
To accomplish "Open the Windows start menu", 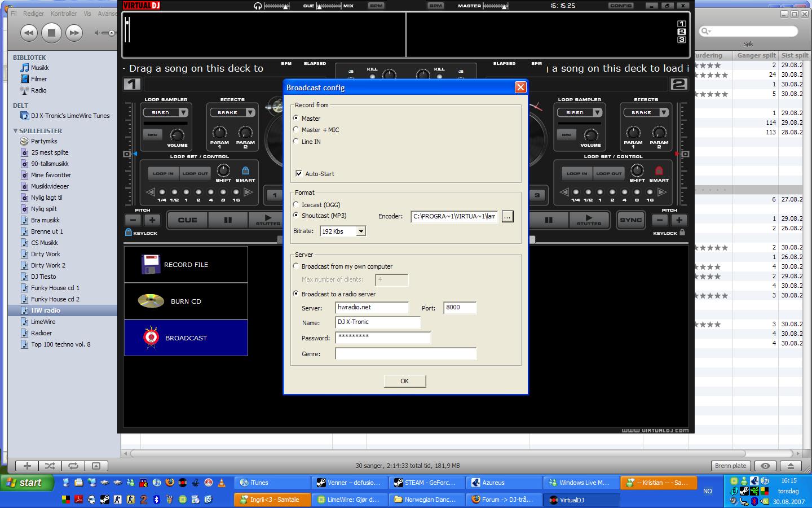I will click(x=27, y=483).
